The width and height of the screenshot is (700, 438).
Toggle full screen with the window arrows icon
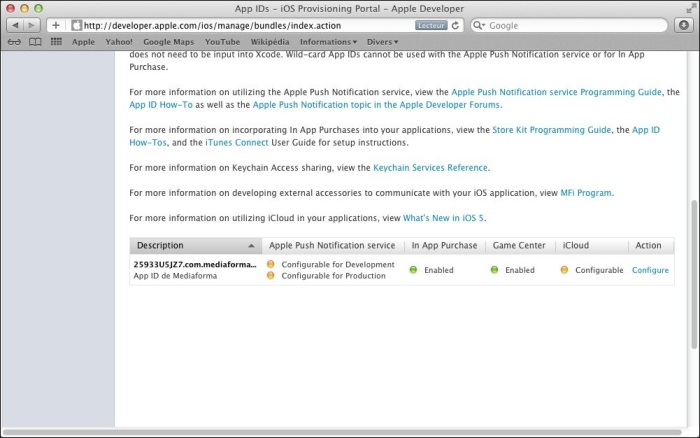point(691,8)
